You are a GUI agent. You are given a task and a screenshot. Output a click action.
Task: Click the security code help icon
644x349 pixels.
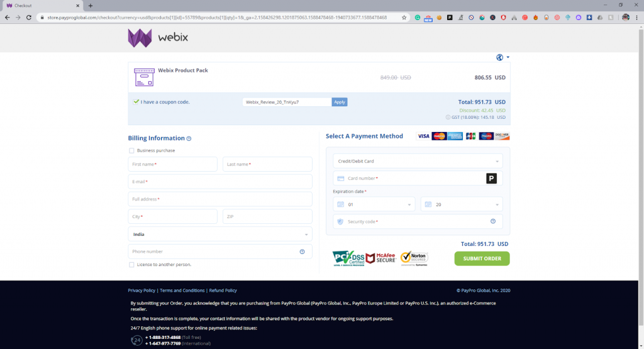click(x=492, y=221)
